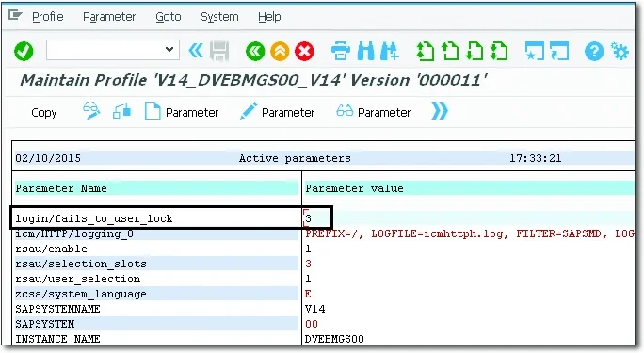Select the INSTANCE_NAME parameter
This screenshot has width=644, height=353.
point(58,339)
